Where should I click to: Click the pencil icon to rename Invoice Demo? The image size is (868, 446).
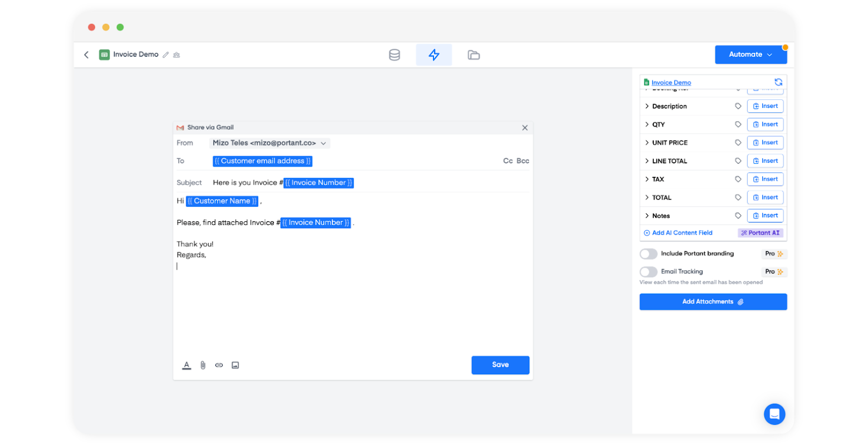[x=166, y=55]
